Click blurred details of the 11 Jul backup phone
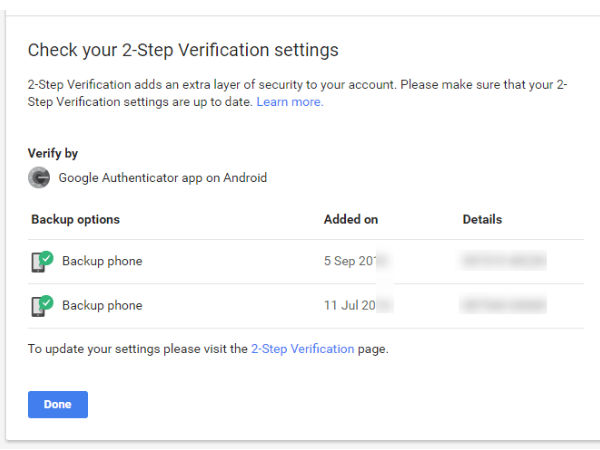 pyautogui.click(x=503, y=306)
